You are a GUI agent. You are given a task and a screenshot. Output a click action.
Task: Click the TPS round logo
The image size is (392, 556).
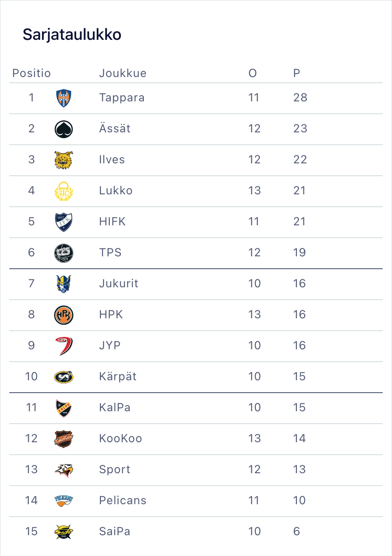64,253
